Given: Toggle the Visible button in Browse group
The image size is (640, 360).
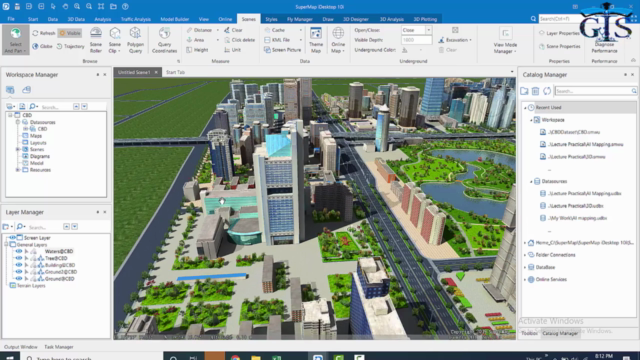Looking at the screenshot, I should tap(70, 33).
